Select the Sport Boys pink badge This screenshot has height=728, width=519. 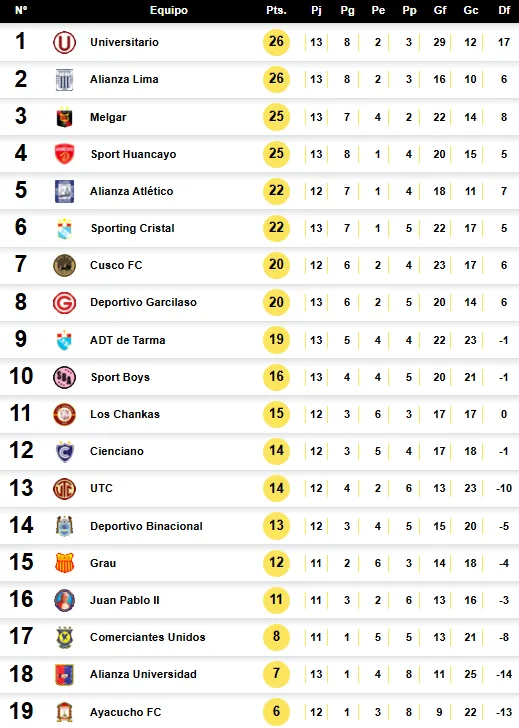click(x=64, y=377)
